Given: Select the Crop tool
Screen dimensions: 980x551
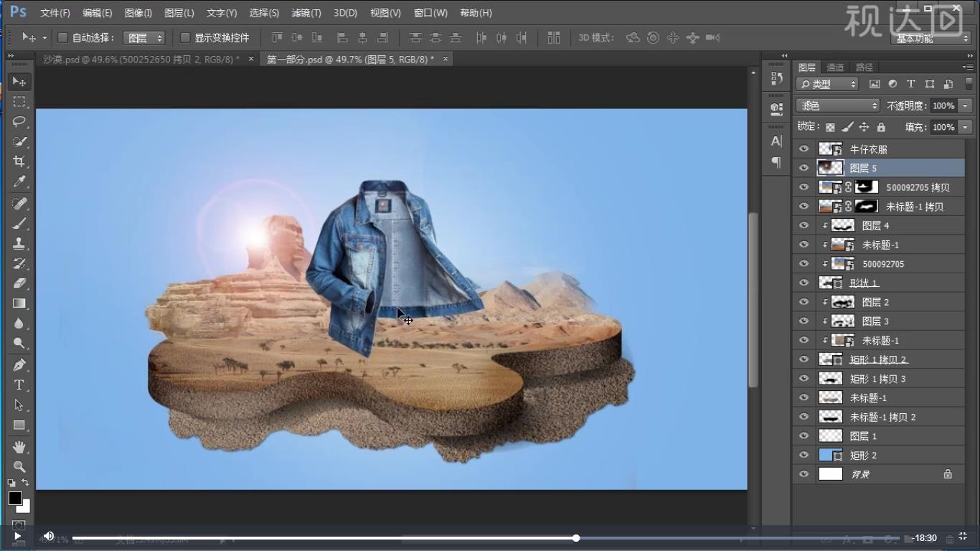Looking at the screenshot, I should [19, 161].
